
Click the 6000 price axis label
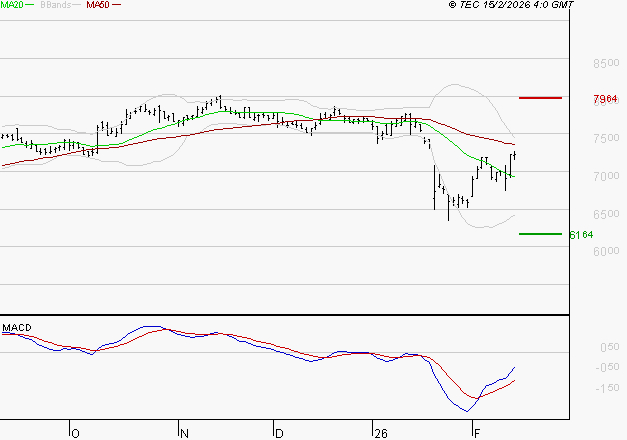point(606,251)
